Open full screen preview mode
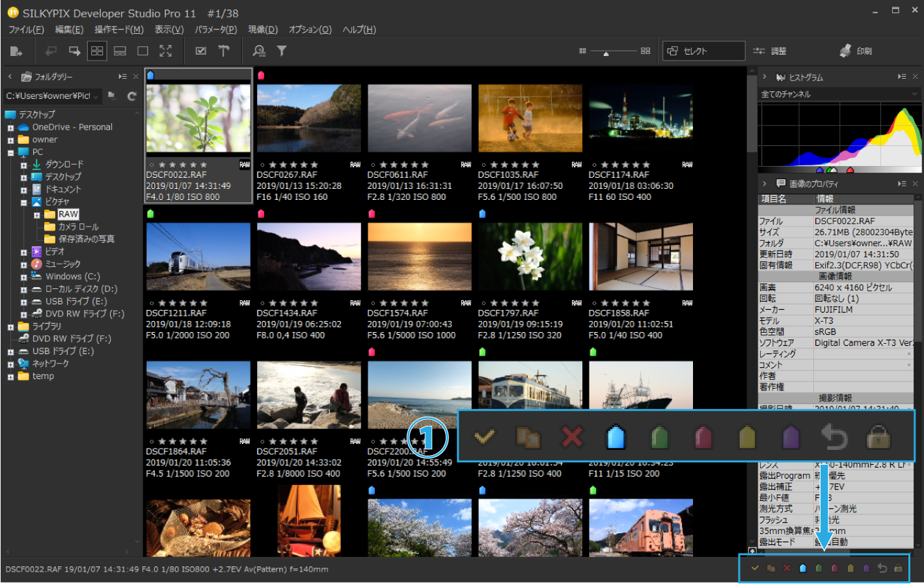The height and width of the screenshot is (584, 924). click(x=166, y=51)
